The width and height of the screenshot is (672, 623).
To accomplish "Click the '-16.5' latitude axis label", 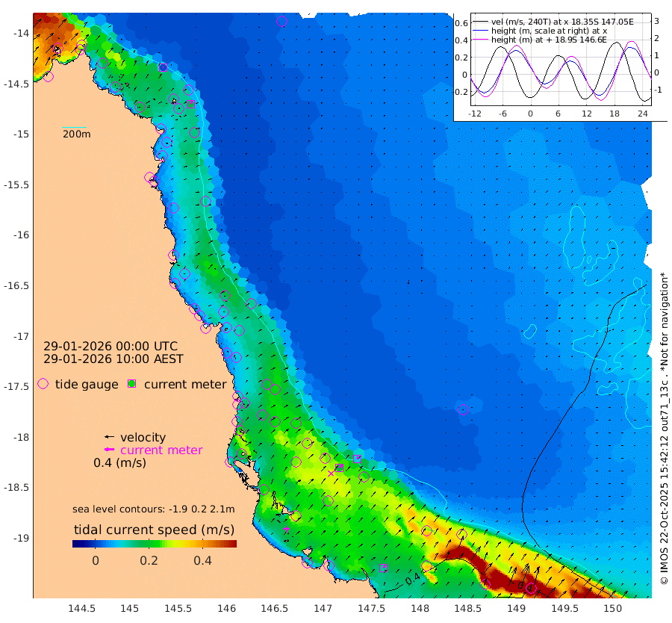I will tap(16, 286).
